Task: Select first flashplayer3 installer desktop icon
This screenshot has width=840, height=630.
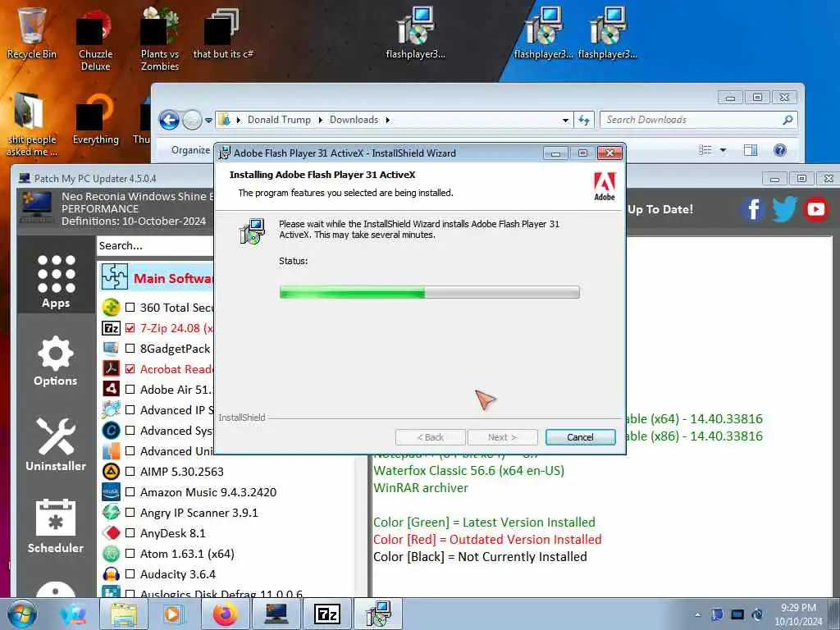Action: 415,33
